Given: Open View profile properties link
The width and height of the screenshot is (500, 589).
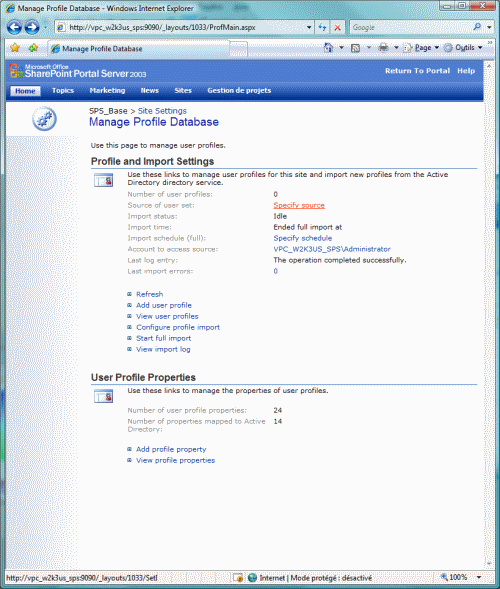Looking at the screenshot, I should [175, 460].
